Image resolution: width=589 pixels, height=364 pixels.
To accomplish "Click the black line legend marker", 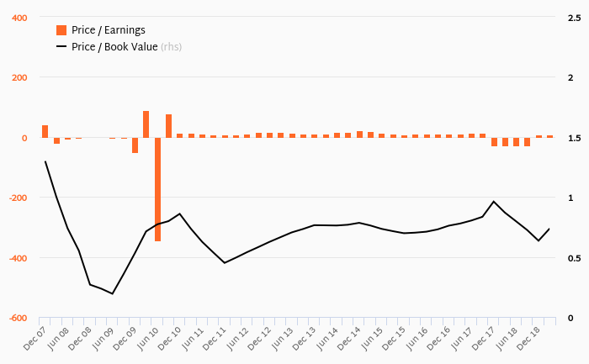I will click(61, 46).
